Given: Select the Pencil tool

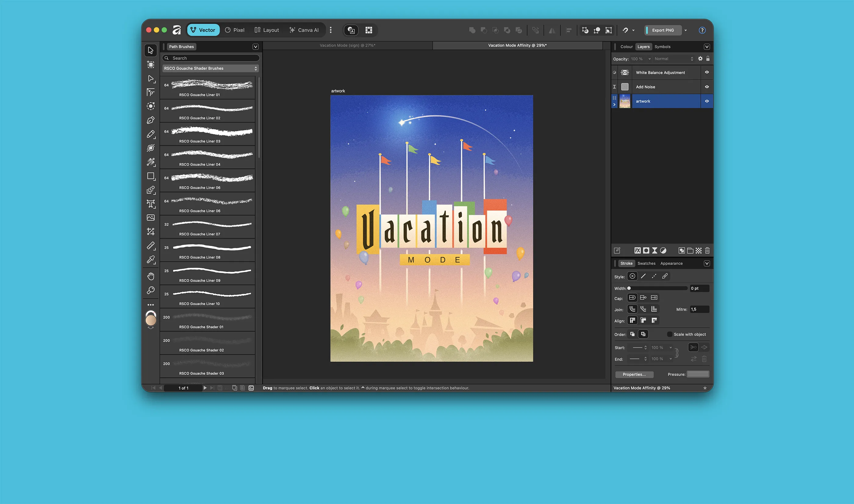Looking at the screenshot, I should click(150, 134).
